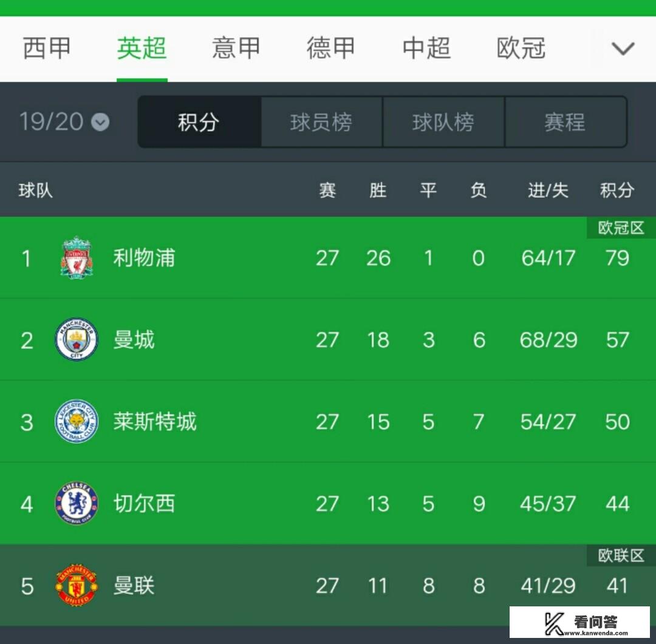Tap the Manchester City club crest
The image size is (656, 644).
(77, 339)
